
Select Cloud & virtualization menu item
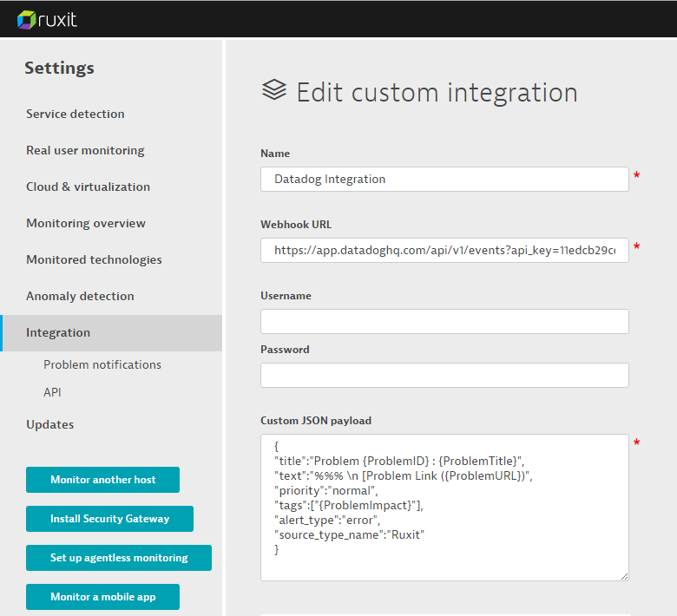[88, 187]
